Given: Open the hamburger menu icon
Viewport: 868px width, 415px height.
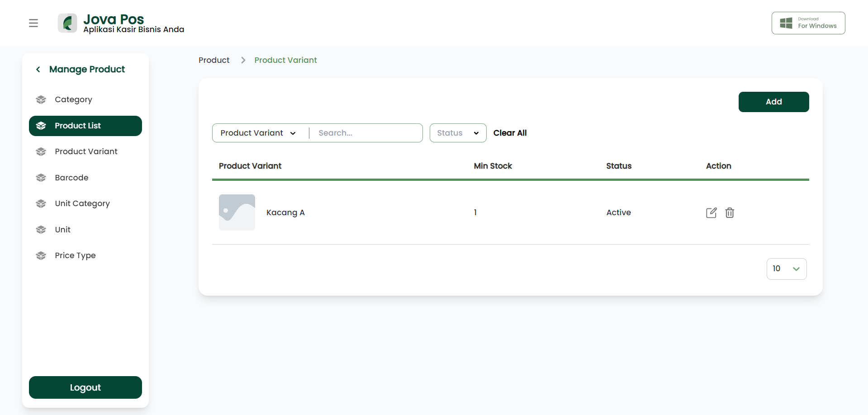Looking at the screenshot, I should click(33, 23).
